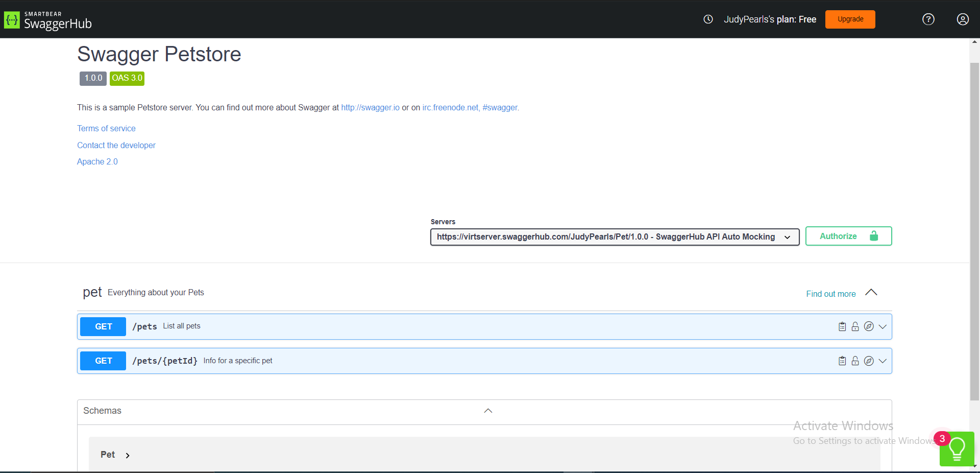Expand /pets/{petId} row with its down chevron

coord(883,361)
